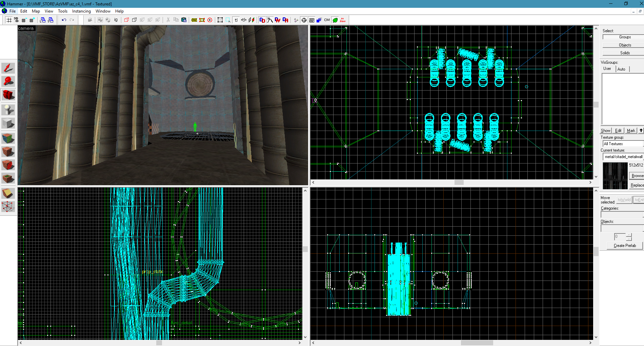This screenshot has width=644, height=346.
Task: Click the move visgroup up arrow button
Action: point(641,131)
